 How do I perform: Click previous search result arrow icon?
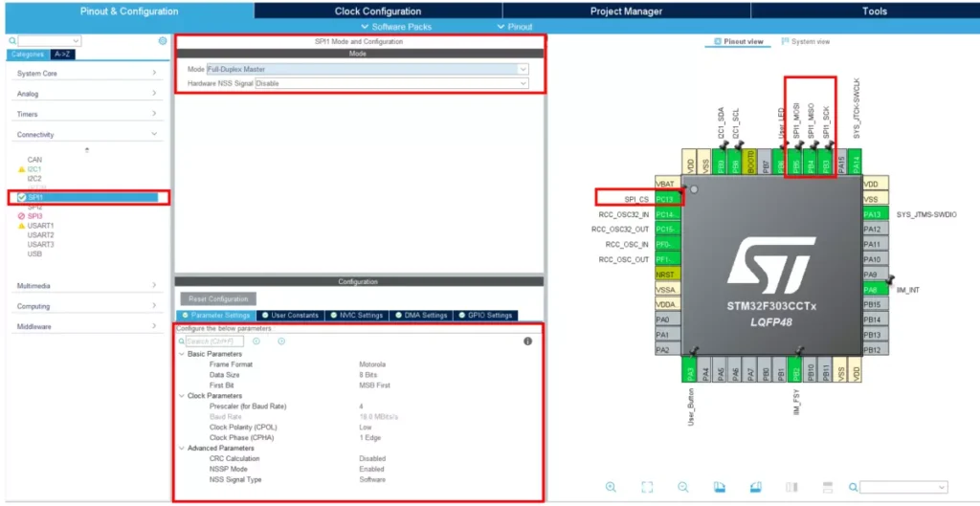[256, 341]
